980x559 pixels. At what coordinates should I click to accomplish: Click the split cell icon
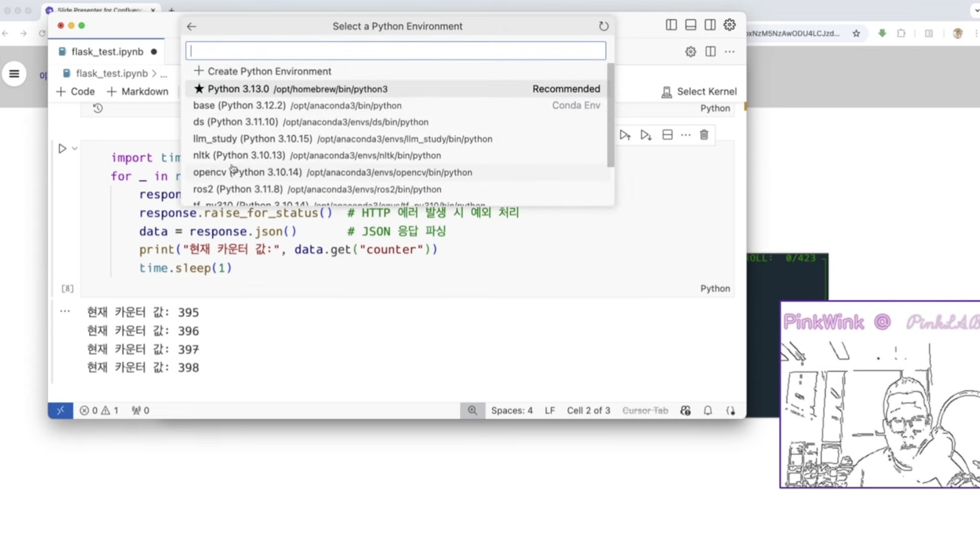tap(667, 135)
